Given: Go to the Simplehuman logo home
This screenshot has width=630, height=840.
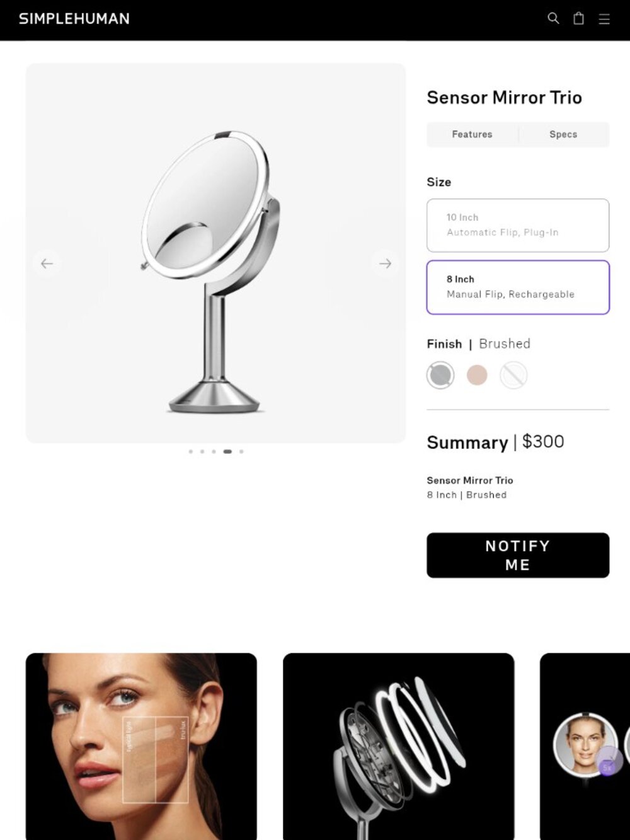Looking at the screenshot, I should click(x=74, y=19).
